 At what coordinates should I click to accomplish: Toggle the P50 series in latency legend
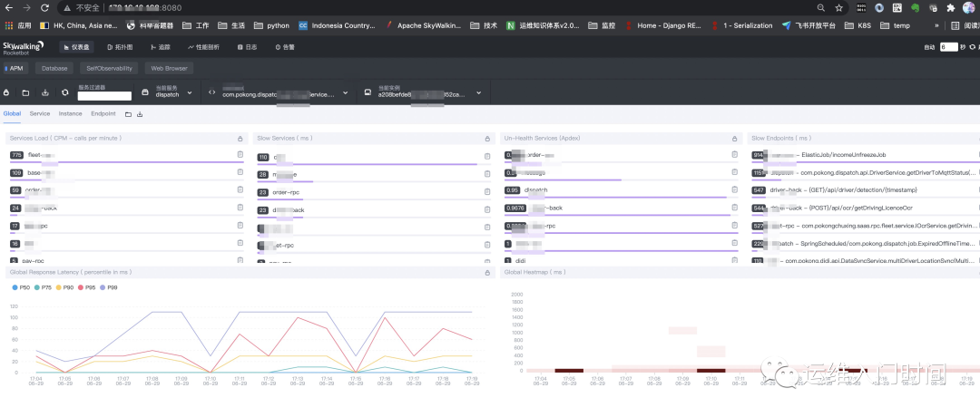tap(21, 287)
